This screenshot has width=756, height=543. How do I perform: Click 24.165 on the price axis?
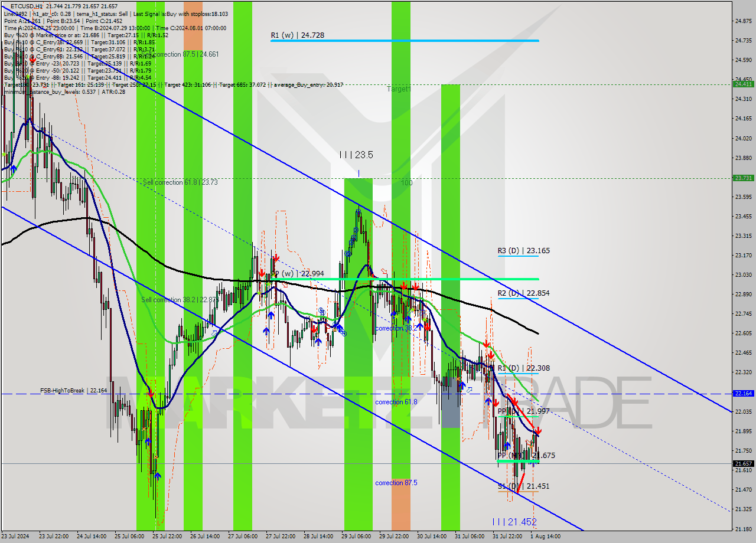coord(742,119)
